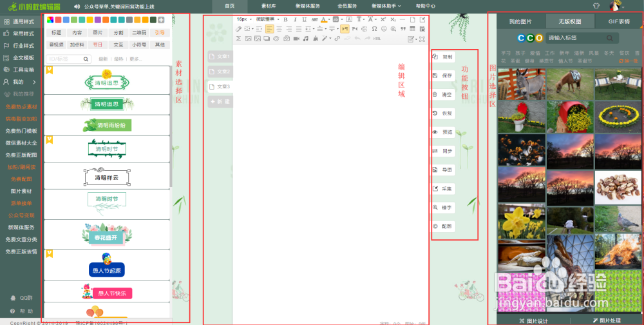Open font color dropdown arrow
Screen dimensions: 644x325
[329, 19]
